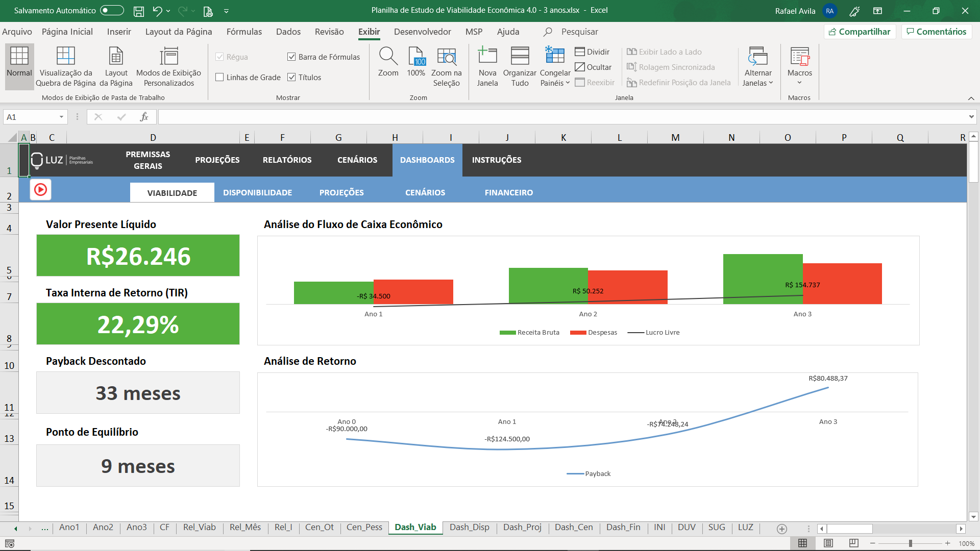Toggle Salvamento Automático switch
The width and height of the screenshot is (980, 551).
click(x=112, y=11)
